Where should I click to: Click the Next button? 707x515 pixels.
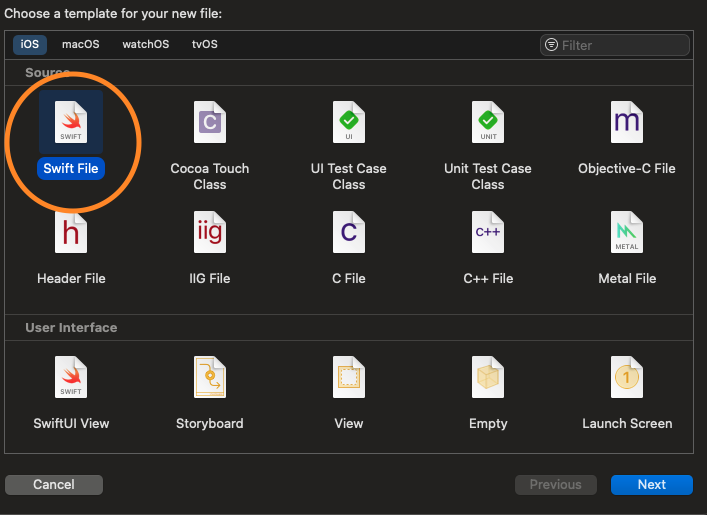(x=652, y=484)
